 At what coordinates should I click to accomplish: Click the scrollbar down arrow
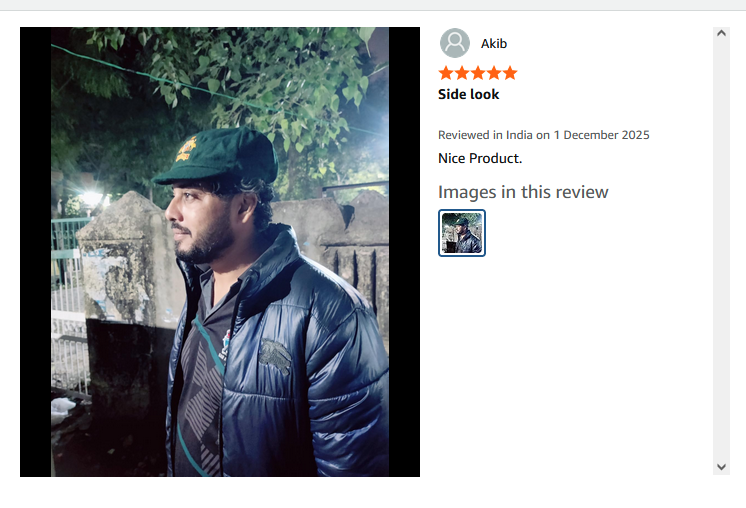tap(721, 467)
